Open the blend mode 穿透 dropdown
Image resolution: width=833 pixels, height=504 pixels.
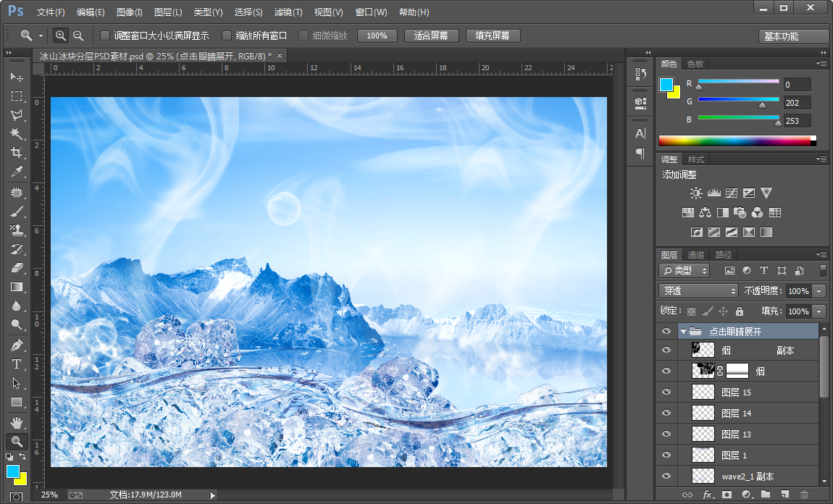pos(698,290)
